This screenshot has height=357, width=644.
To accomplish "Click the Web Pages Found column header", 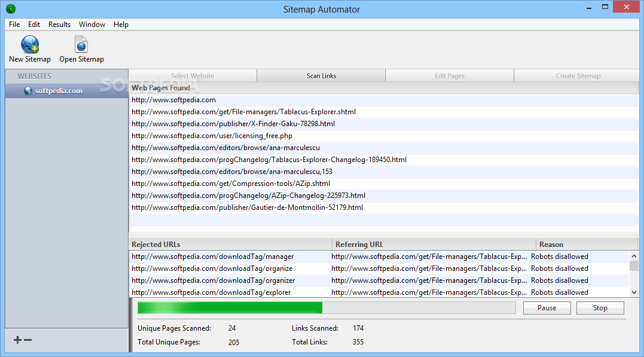I will point(384,87).
